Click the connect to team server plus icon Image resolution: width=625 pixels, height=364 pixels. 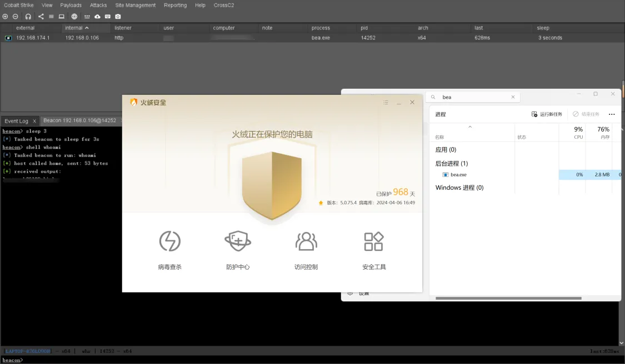5,16
